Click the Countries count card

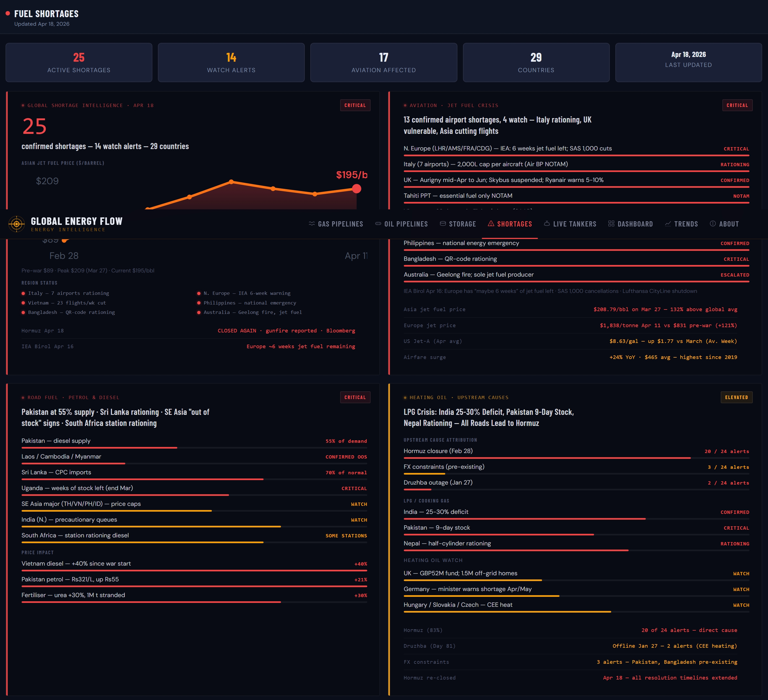536,63
